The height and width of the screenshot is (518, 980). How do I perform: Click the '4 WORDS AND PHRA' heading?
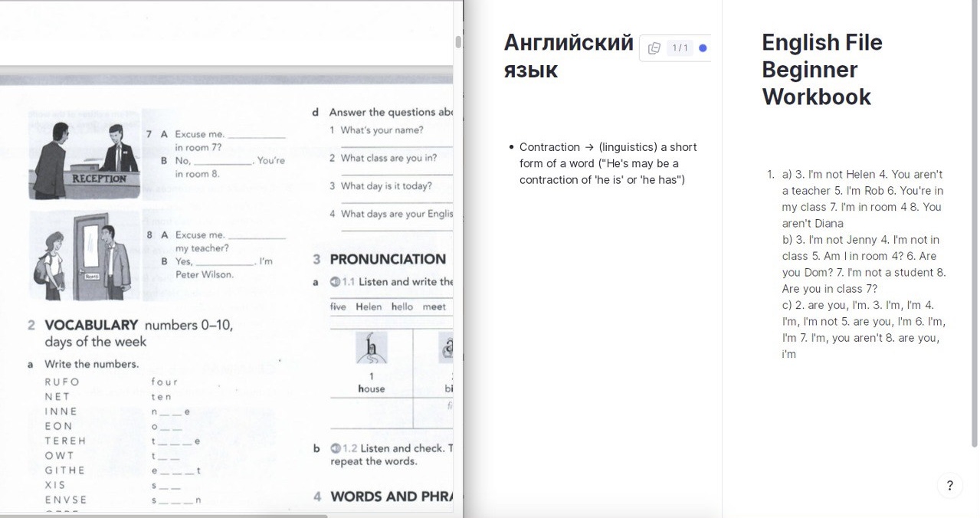point(383,497)
